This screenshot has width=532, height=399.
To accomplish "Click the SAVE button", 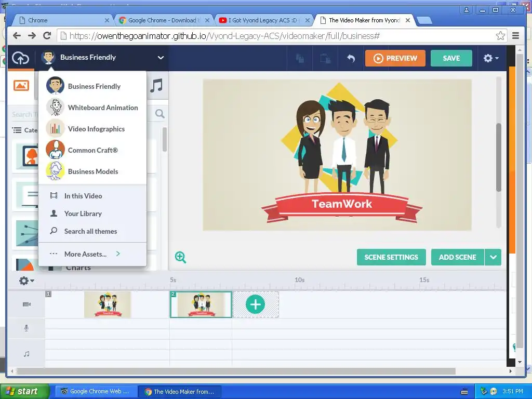I will 451,58.
